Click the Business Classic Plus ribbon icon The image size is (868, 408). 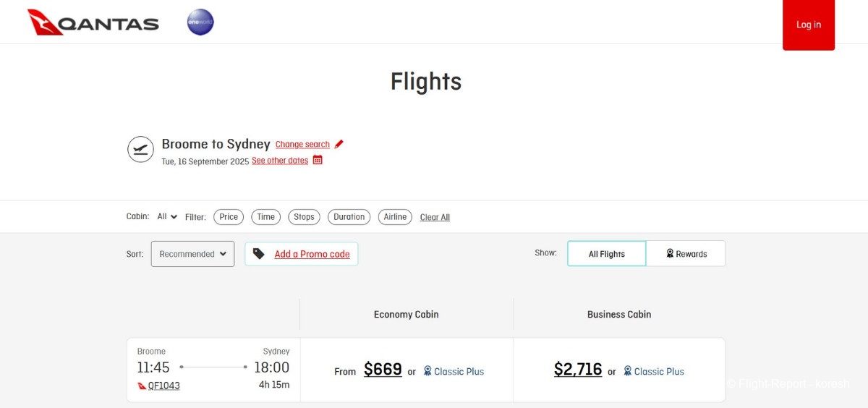pos(628,371)
